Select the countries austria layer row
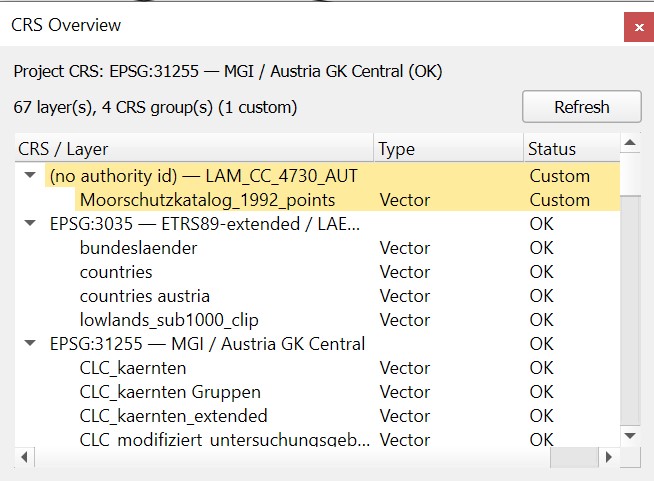 tap(317, 296)
